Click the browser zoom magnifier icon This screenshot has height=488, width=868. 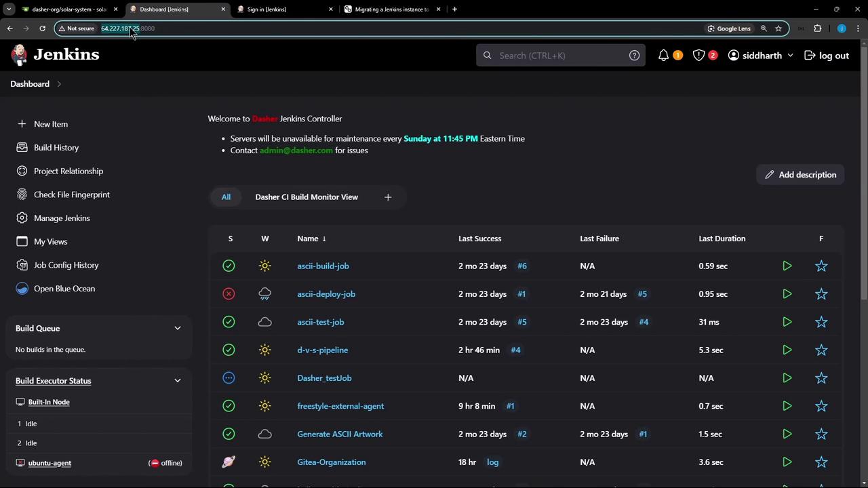[764, 28]
